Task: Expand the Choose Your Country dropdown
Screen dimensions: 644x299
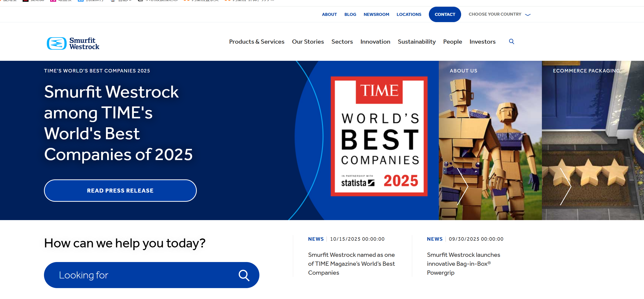Action: (499, 14)
